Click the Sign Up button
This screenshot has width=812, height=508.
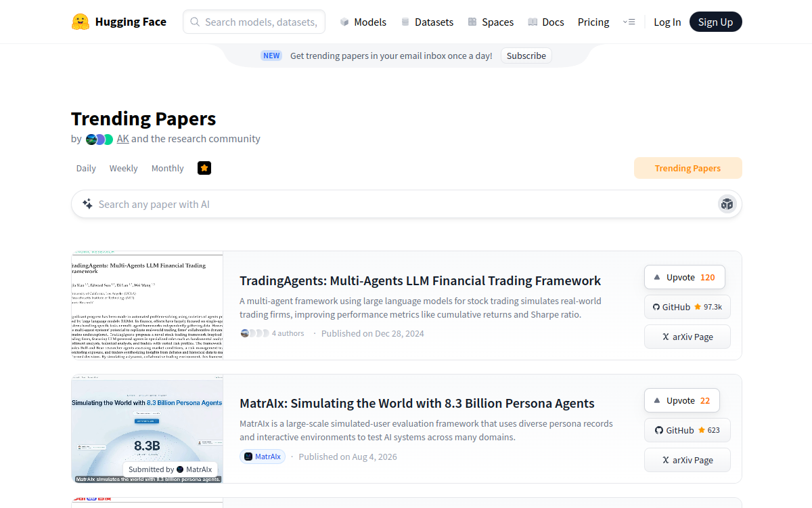[716, 22]
